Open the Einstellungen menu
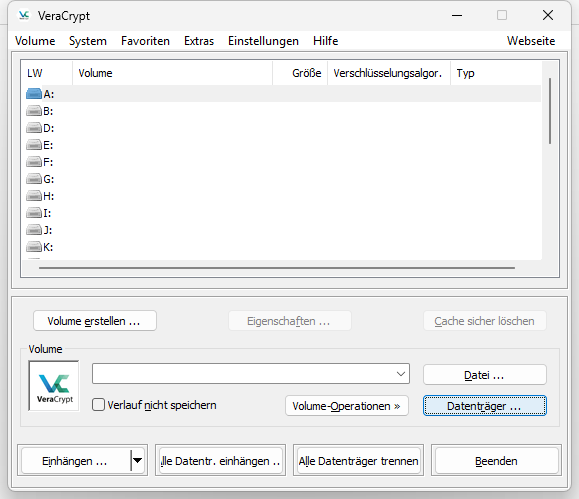 [263, 41]
